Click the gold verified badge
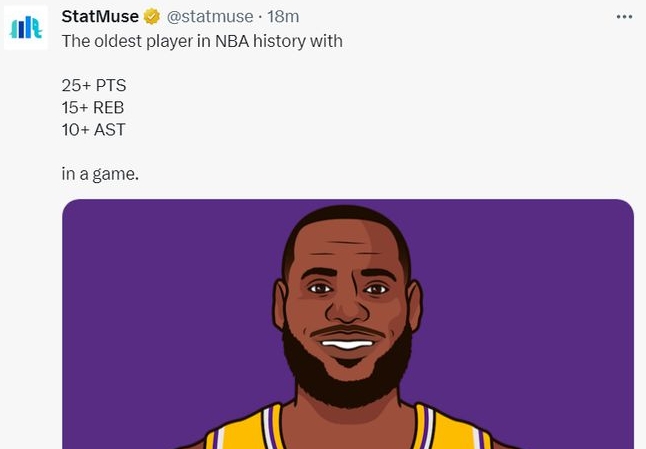 pyautogui.click(x=153, y=17)
